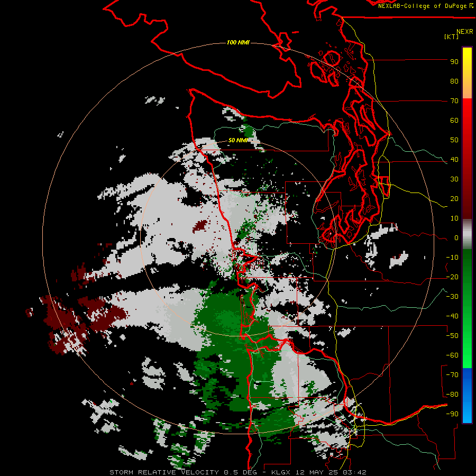Viewport: 476px width, 476px height.
Task: Click the green segment of the color bar
Action: (467, 308)
